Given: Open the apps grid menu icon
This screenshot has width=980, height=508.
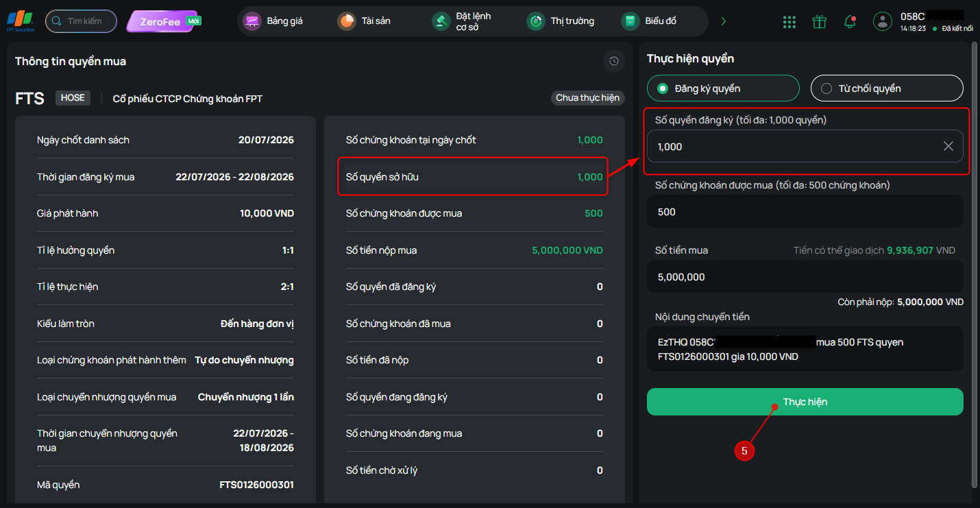Looking at the screenshot, I should coord(789,22).
